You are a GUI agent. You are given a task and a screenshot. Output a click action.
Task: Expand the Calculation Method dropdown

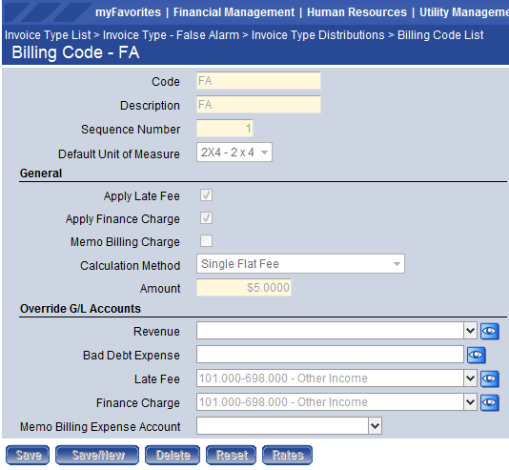click(300, 264)
